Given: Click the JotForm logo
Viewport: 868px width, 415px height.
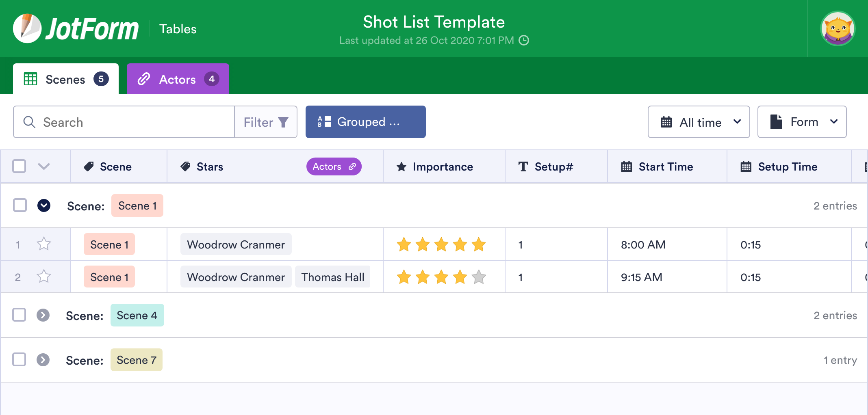Looking at the screenshot, I should coord(75,28).
